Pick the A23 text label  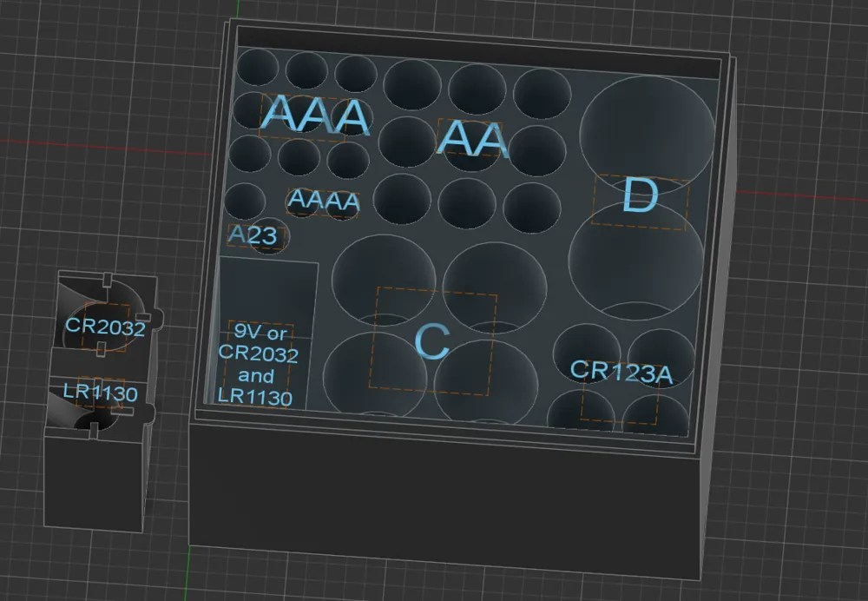(x=253, y=235)
